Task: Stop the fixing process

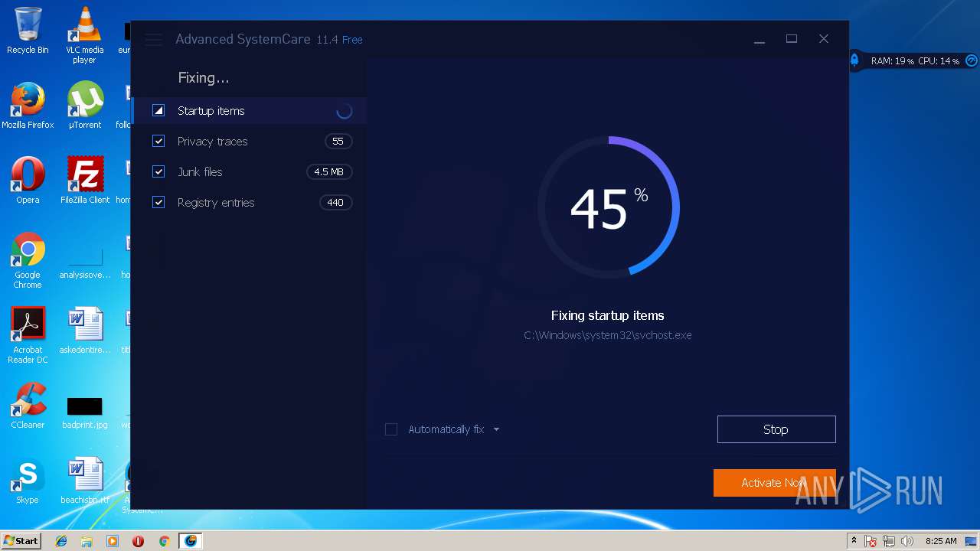Action: [x=776, y=429]
